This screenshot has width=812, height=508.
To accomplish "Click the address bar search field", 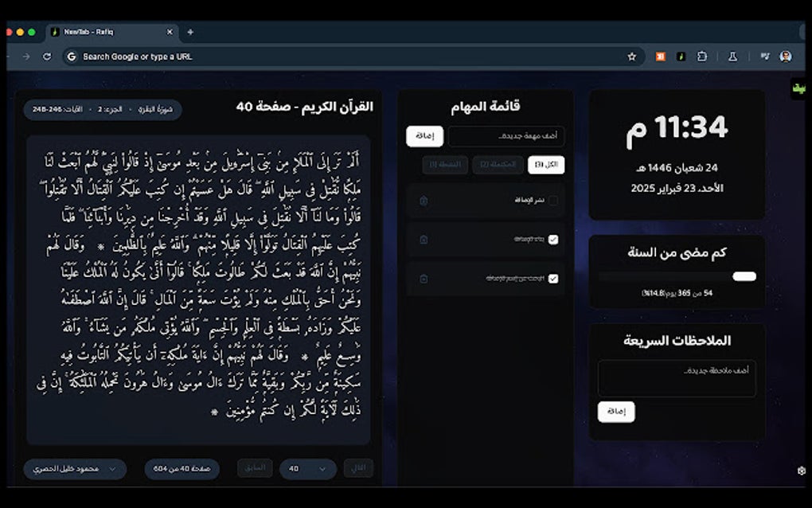I will 352,57.
